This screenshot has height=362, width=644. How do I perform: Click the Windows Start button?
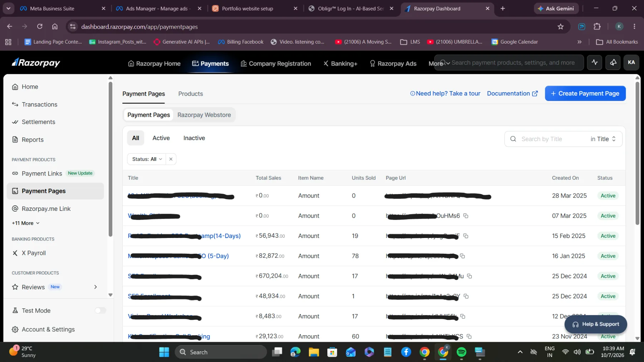click(x=164, y=352)
